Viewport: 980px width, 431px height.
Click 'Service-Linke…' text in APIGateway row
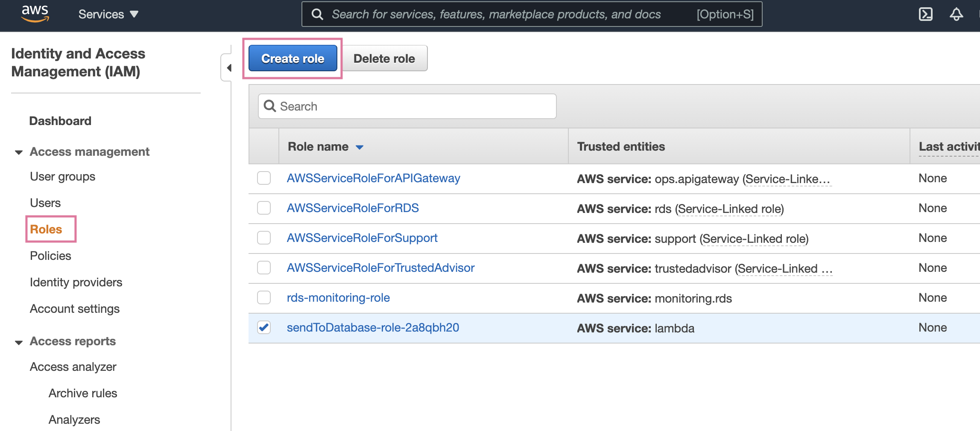click(788, 179)
